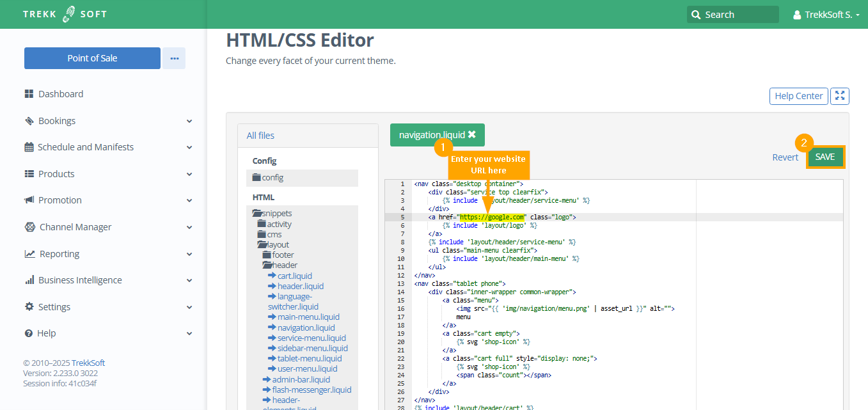Click the Schedule and Manifests calendar icon
The height and width of the screenshot is (410, 868).
click(x=29, y=147)
